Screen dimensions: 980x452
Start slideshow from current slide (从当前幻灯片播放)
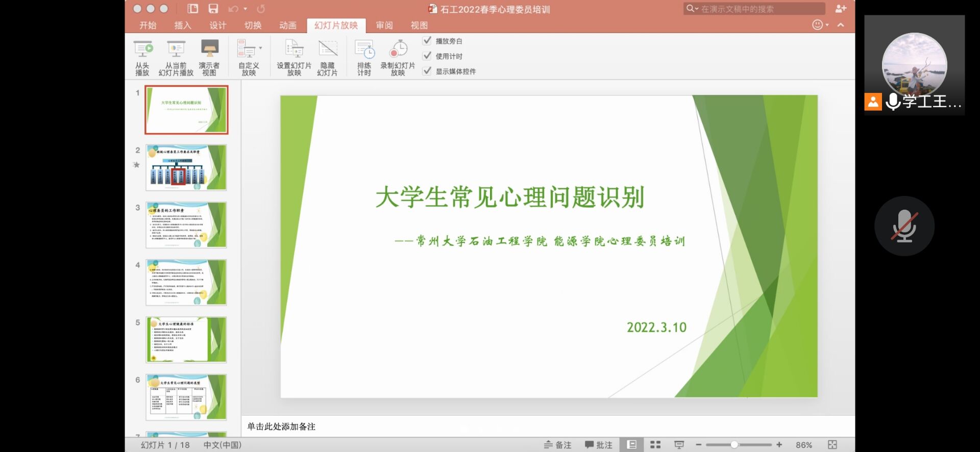click(x=176, y=49)
